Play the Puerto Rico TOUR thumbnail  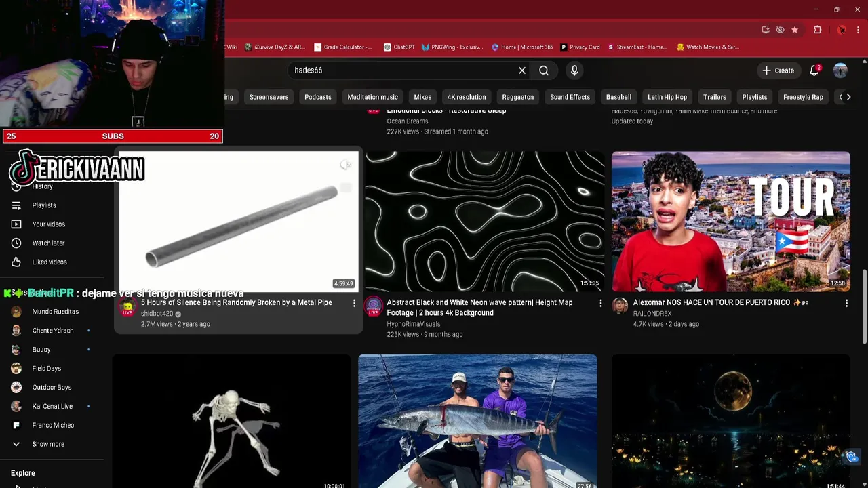[x=731, y=222]
